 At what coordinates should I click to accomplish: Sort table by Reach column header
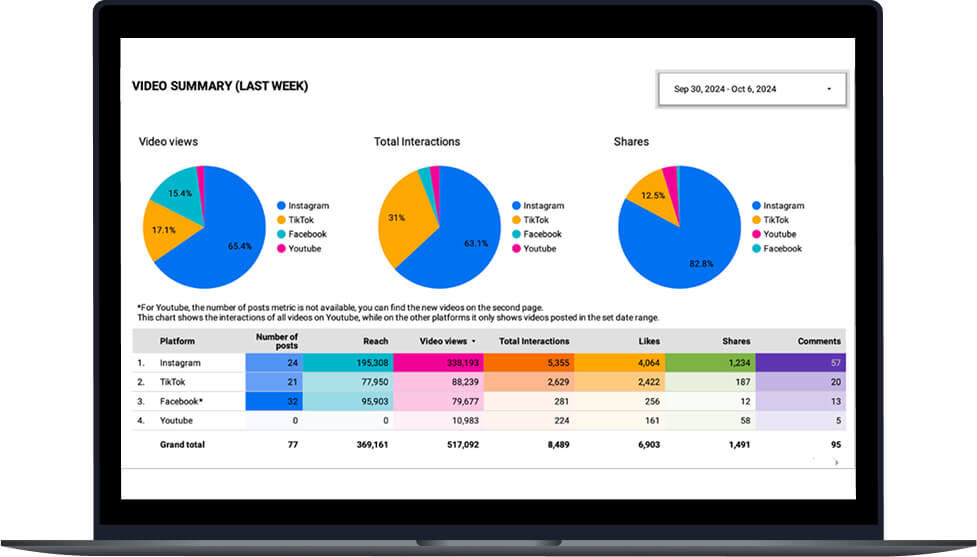(x=375, y=341)
